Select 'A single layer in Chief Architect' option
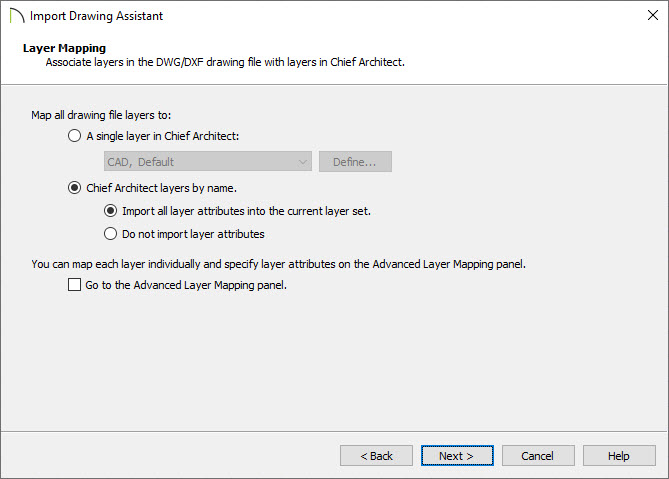The image size is (669, 479). 74,136
